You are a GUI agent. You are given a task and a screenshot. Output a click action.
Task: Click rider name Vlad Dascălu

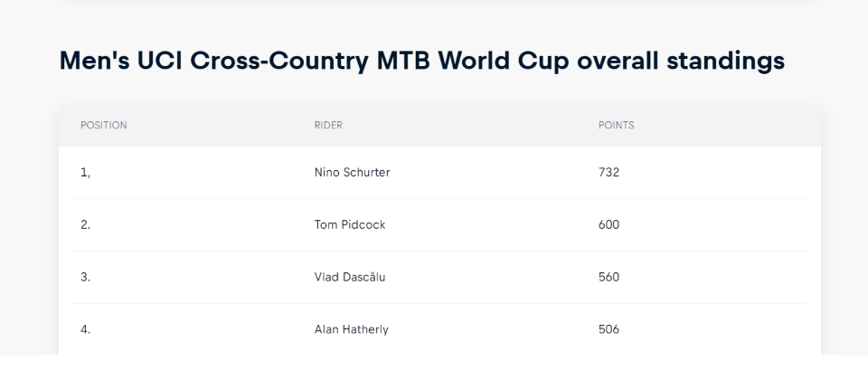click(350, 277)
